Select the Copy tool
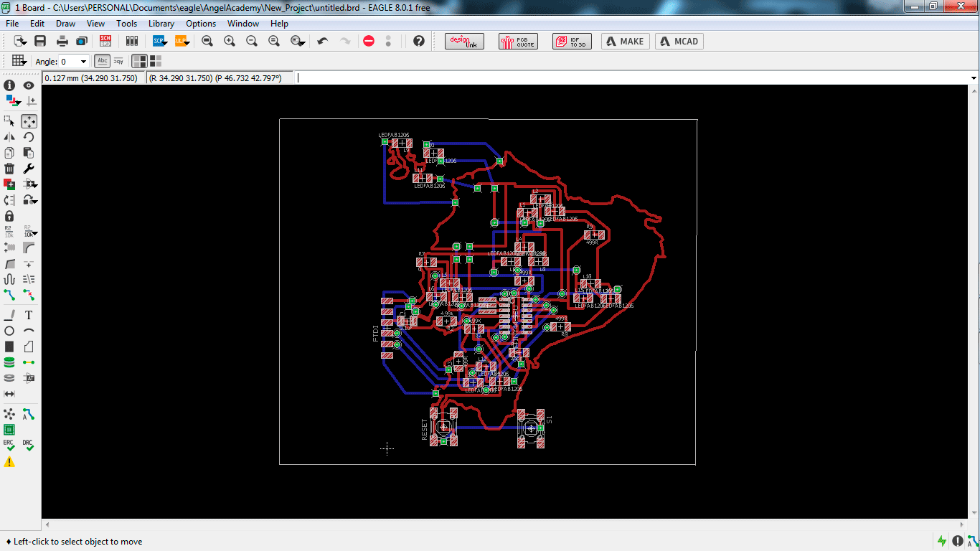Viewport: 980px width, 551px height. pos(9,153)
